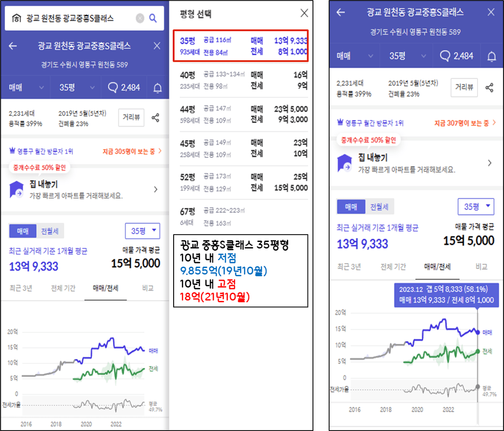Share the apartment from the right screen
Screen dimensions: 504x431
point(489,88)
